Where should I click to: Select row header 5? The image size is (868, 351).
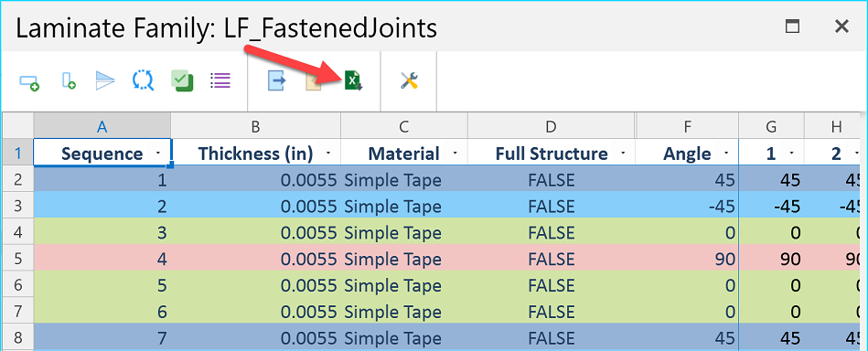[x=17, y=259]
